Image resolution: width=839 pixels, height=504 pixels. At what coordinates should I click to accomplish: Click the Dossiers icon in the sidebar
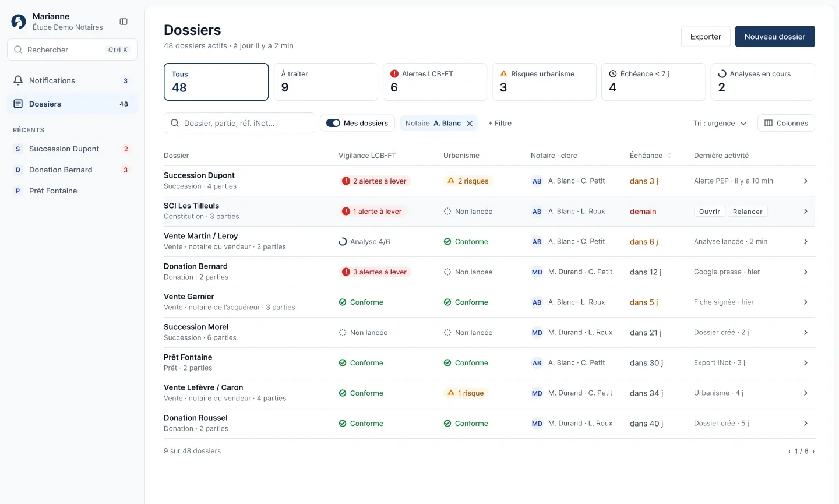click(18, 104)
